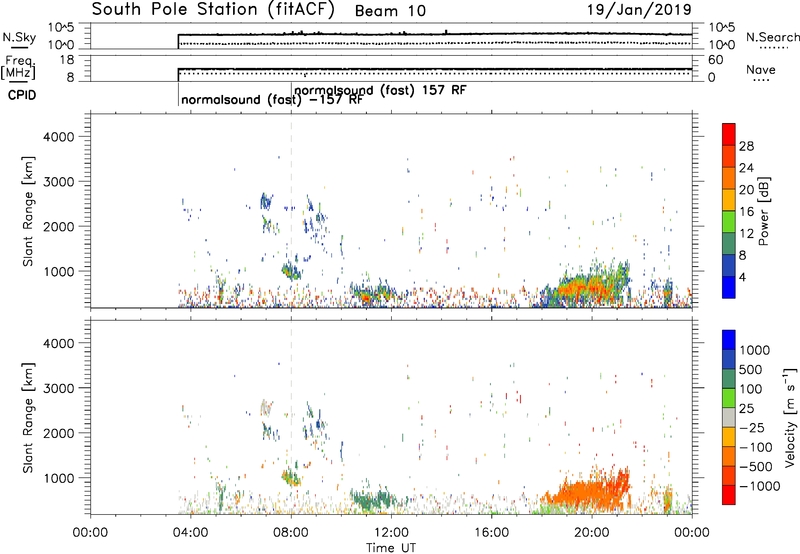Click the '04:00' time axis label
The image size is (800, 554).
[190, 533]
